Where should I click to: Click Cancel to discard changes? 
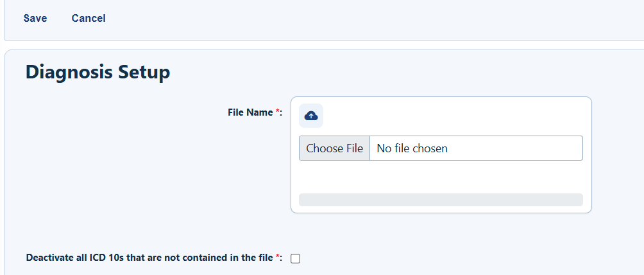click(x=89, y=19)
